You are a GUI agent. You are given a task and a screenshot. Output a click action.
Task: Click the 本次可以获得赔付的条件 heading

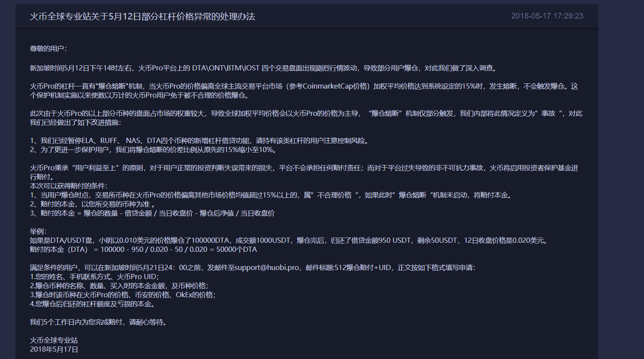(x=69, y=186)
